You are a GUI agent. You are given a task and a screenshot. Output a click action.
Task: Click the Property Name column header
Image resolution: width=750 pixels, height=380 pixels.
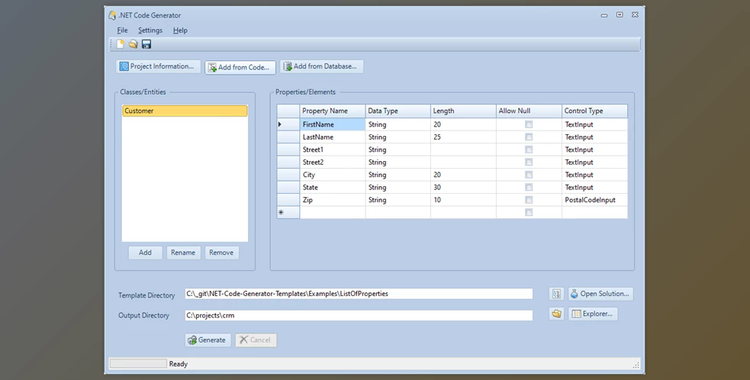pyautogui.click(x=332, y=111)
